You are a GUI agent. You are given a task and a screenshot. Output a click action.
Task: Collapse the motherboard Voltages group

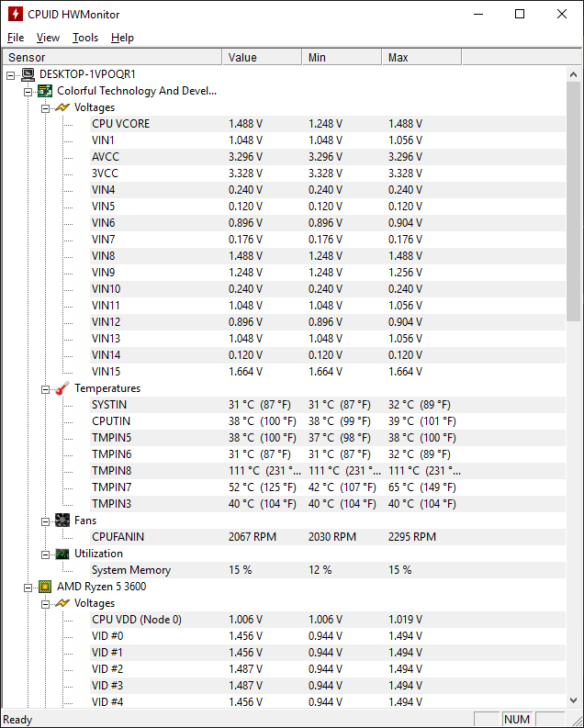(x=46, y=108)
